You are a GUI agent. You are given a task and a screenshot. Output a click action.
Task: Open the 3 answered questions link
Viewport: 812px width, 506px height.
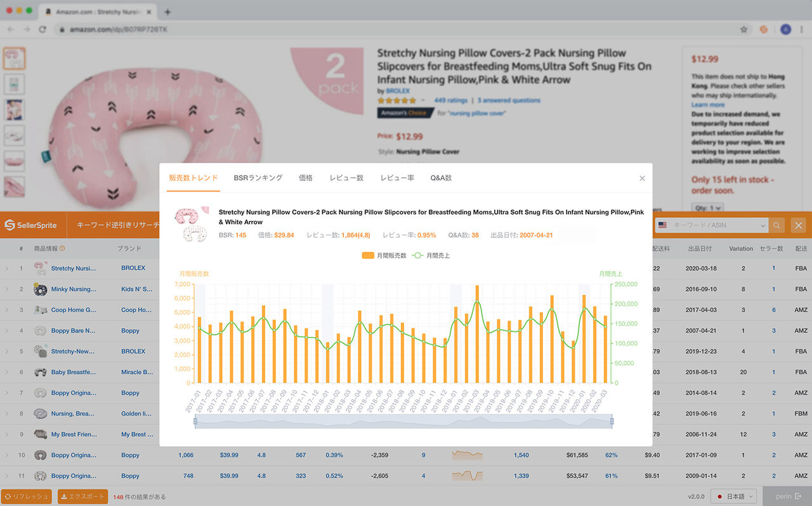[509, 100]
